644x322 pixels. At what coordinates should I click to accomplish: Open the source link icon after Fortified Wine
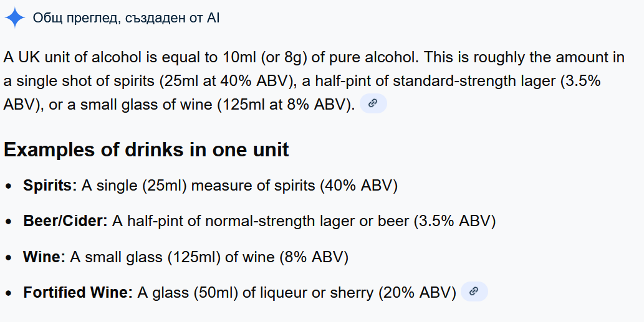[474, 291]
